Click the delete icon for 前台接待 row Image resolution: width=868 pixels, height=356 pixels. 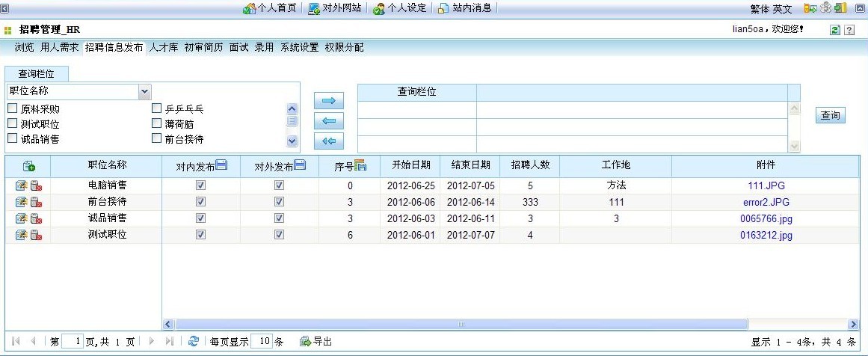(36, 202)
